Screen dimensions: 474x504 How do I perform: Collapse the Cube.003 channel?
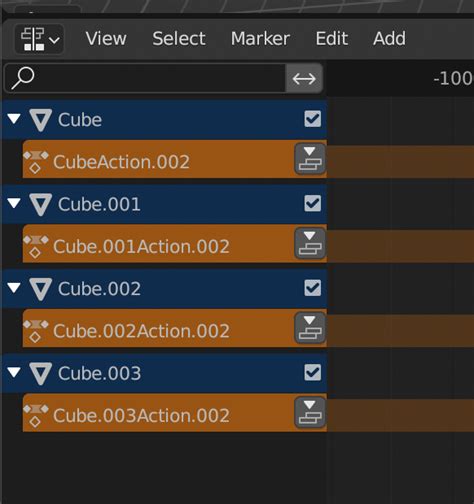[14, 372]
